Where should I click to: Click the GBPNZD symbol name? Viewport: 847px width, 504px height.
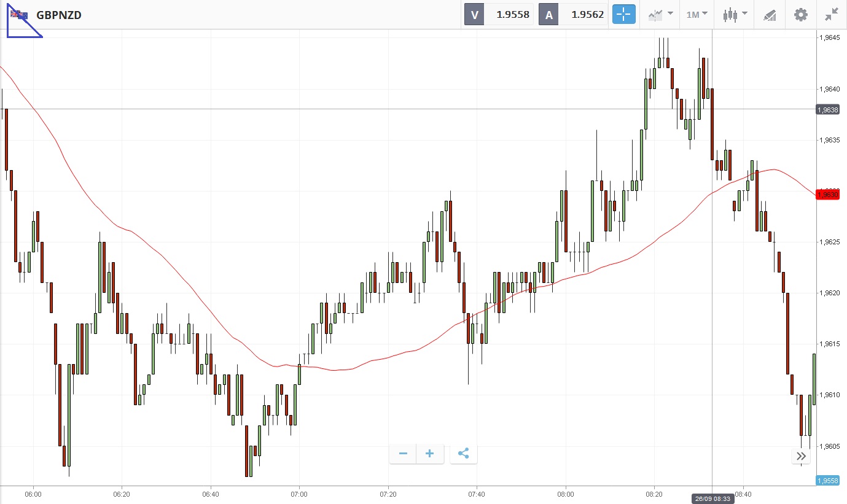coord(59,15)
